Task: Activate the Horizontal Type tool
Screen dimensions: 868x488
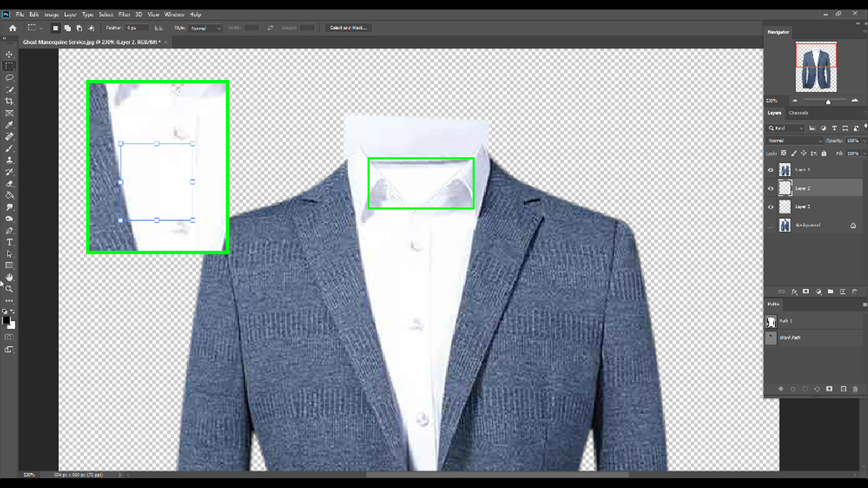Action: (x=9, y=242)
